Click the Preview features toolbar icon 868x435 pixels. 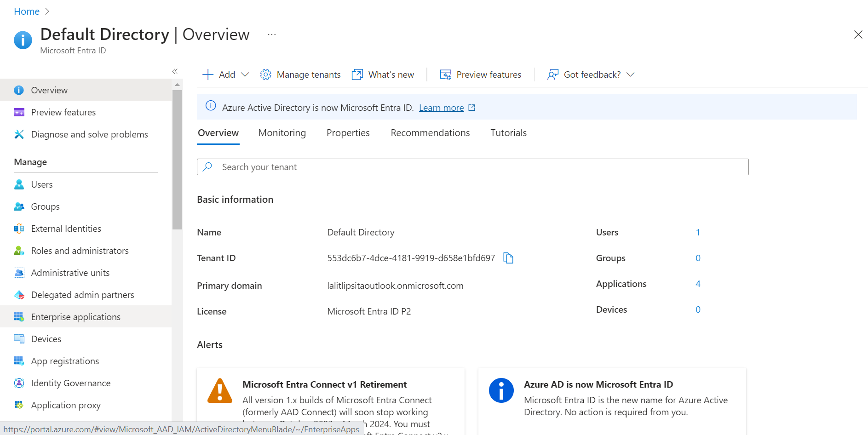click(x=445, y=74)
